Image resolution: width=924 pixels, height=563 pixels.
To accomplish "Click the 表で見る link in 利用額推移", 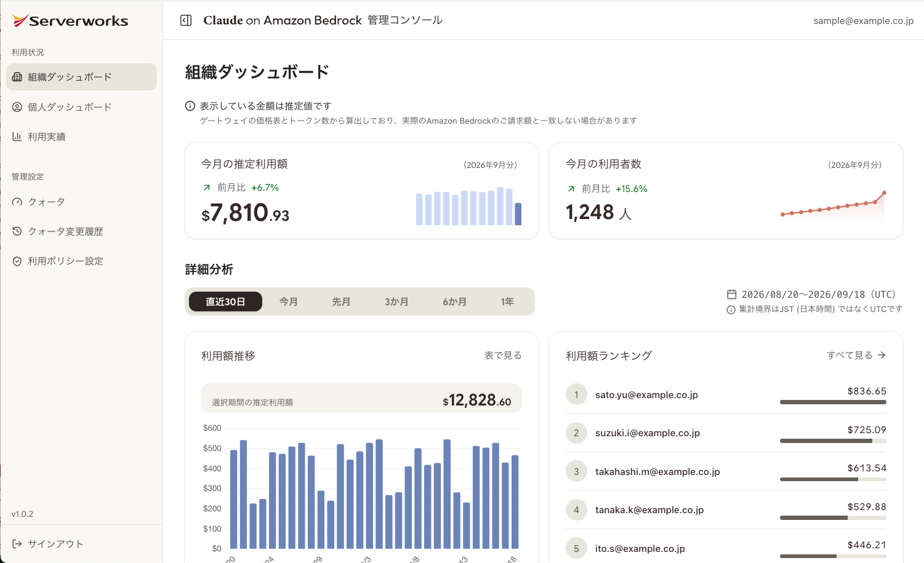I will [503, 355].
